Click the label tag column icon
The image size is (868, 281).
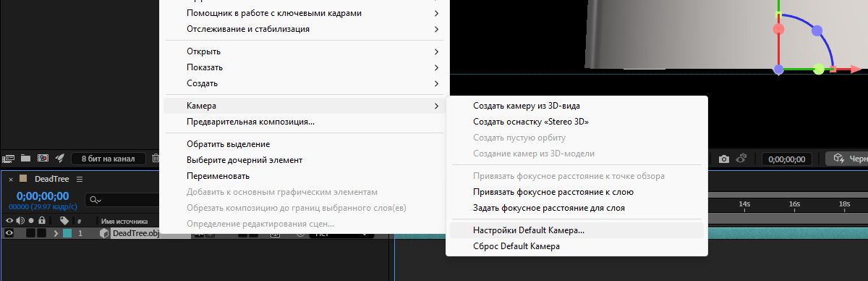(x=64, y=221)
